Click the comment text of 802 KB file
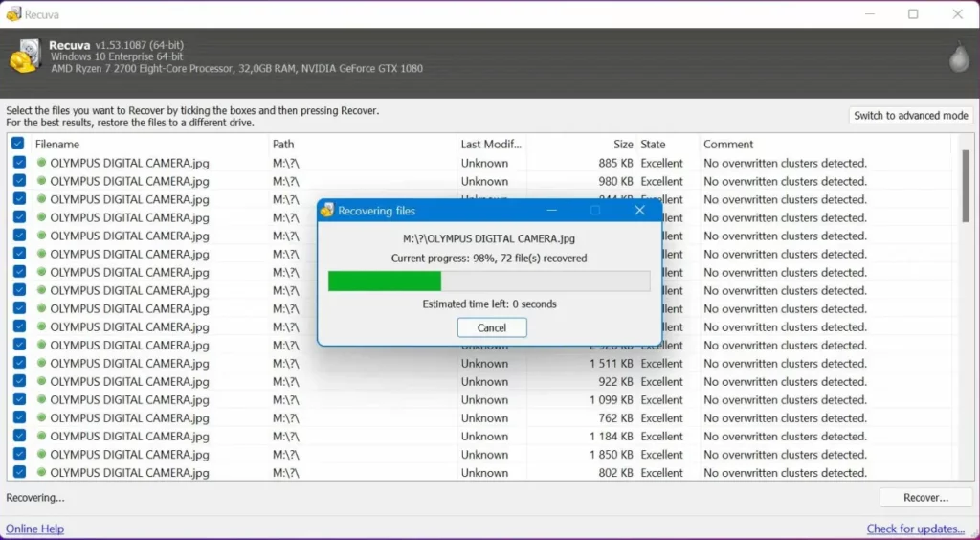The width and height of the screenshot is (980, 540). coord(785,473)
